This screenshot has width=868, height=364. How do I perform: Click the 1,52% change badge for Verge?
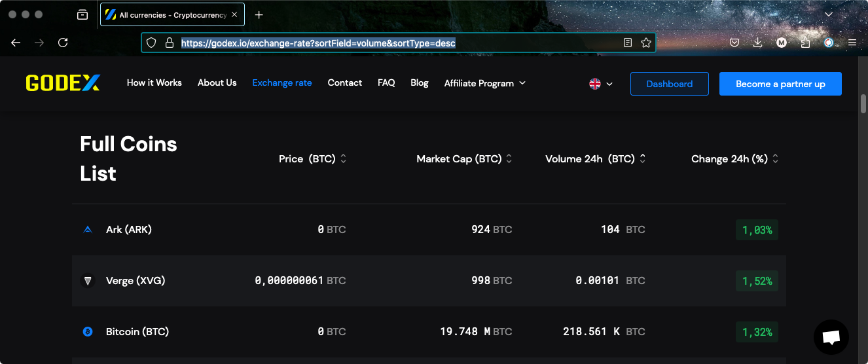(757, 281)
